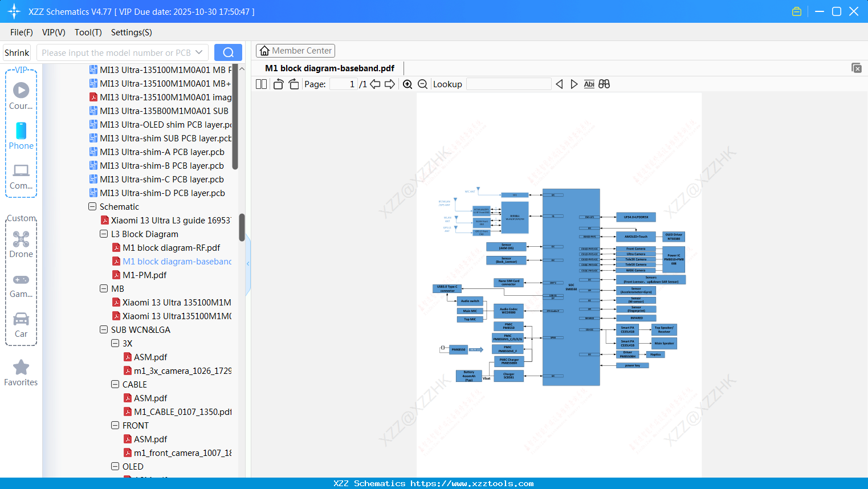Viewport: 868px width, 489px height.
Task: Collapse the Schematic tree section
Action: pos(92,206)
